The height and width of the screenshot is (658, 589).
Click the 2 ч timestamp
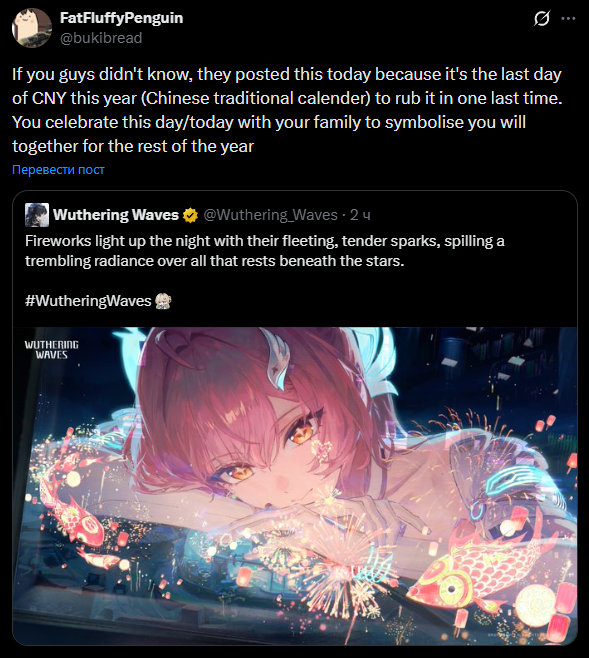[360, 215]
